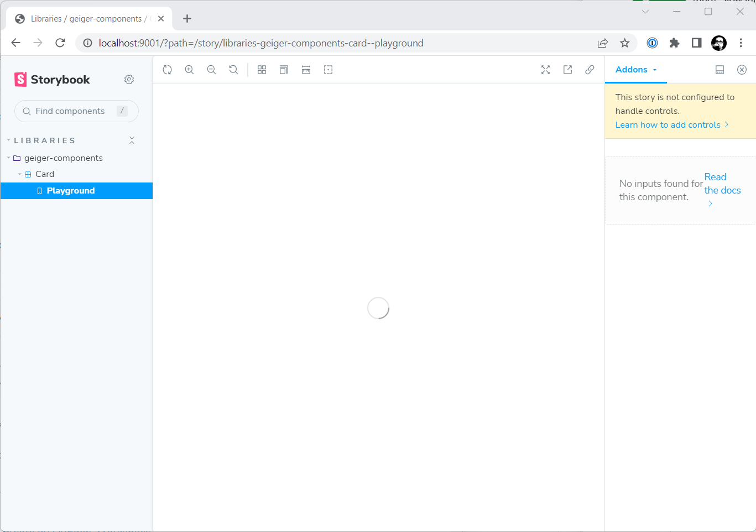
Task: Open the Addons dropdown menu
Action: 636,70
